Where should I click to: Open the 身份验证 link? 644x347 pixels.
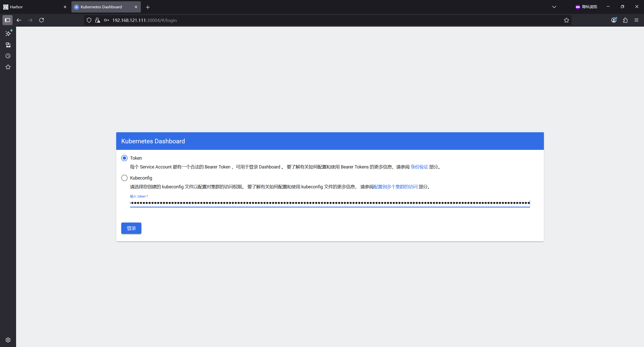pos(419,167)
